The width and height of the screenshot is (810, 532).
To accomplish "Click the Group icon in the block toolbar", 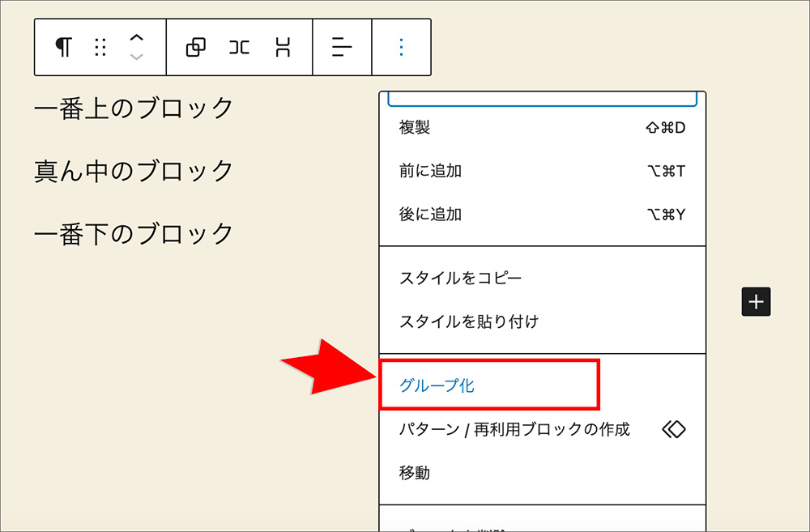I will click(x=195, y=48).
